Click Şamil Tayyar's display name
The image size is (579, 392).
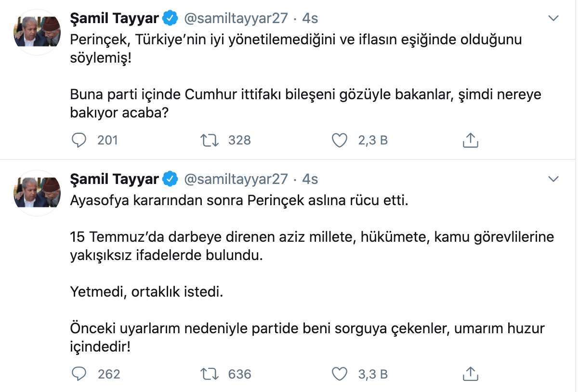(x=113, y=17)
